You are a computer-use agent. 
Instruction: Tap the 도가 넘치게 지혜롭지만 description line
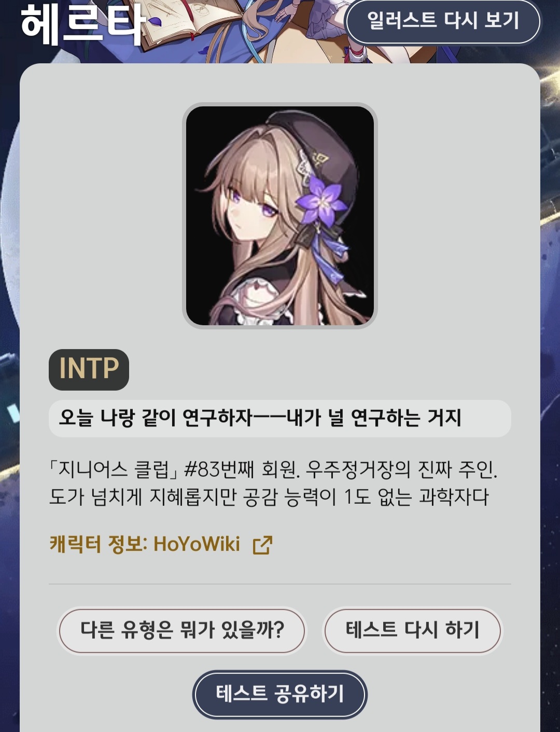click(x=269, y=497)
